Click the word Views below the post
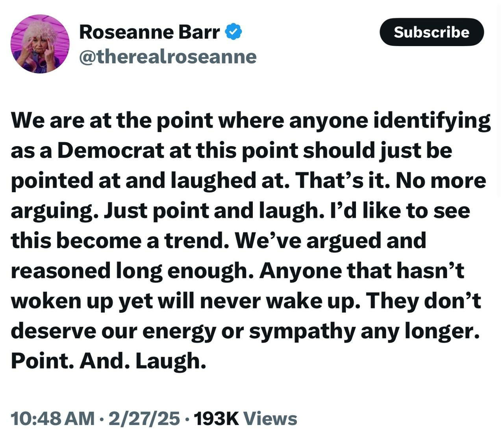The height and width of the screenshot is (434, 504). [271, 418]
